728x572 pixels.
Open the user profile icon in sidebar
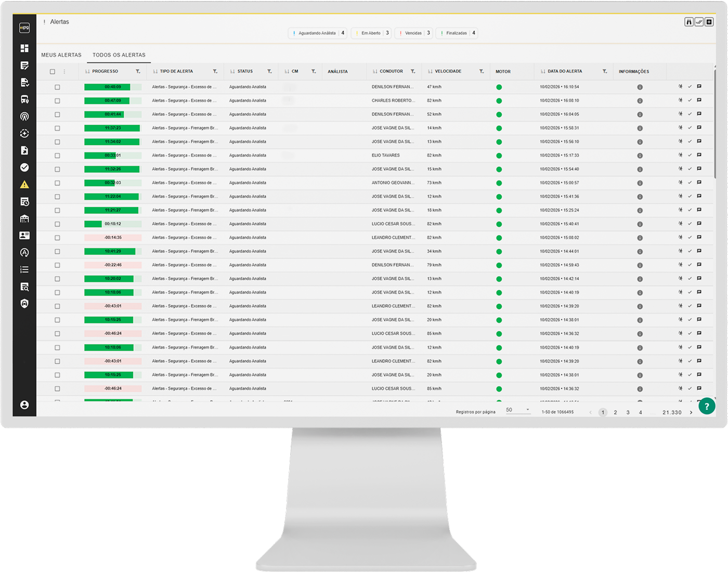[24, 405]
